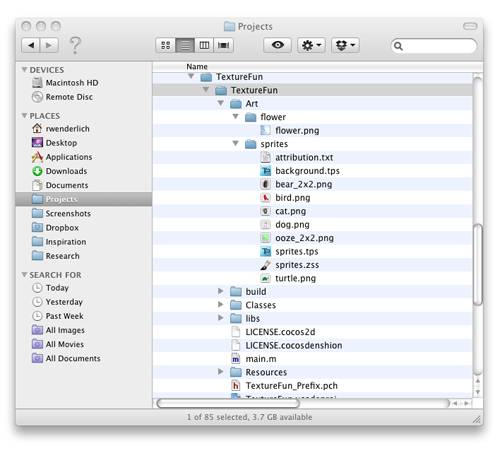Expand the Classes folder
The height and width of the screenshot is (451, 500).
220,304
